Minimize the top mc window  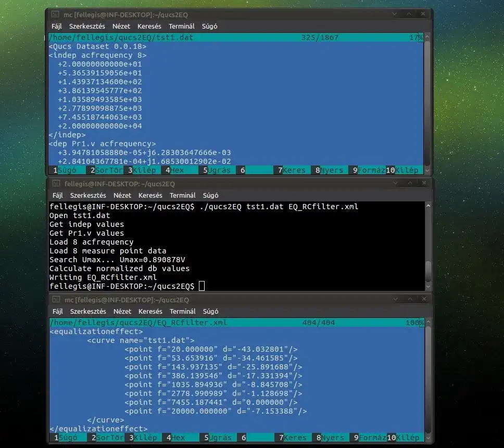[x=396, y=15]
